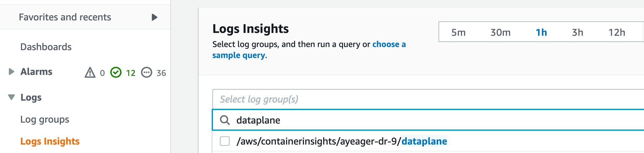Screen dimensions: 644x153
Task: Click the insufficient data alarms icon
Action: click(147, 72)
